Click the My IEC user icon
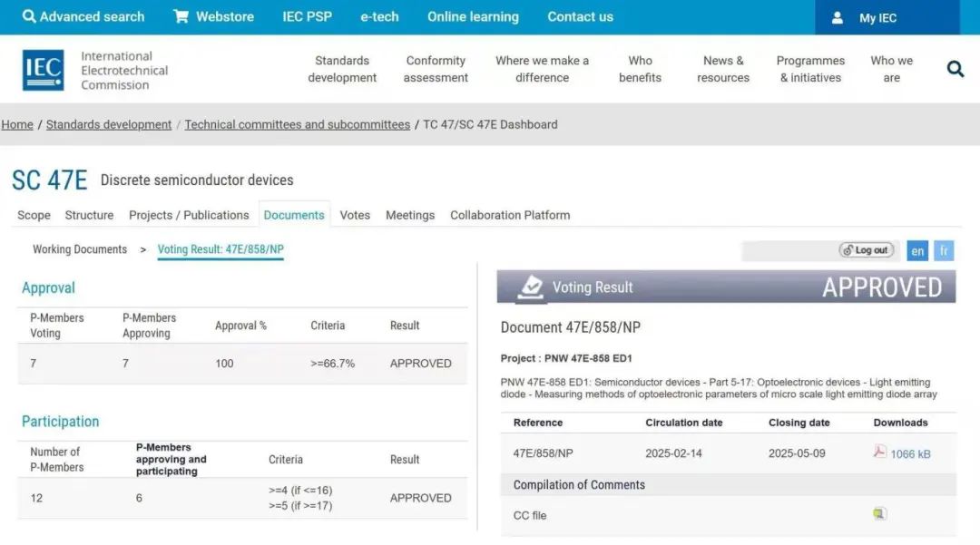The width and height of the screenshot is (980, 545). pyautogui.click(x=838, y=17)
